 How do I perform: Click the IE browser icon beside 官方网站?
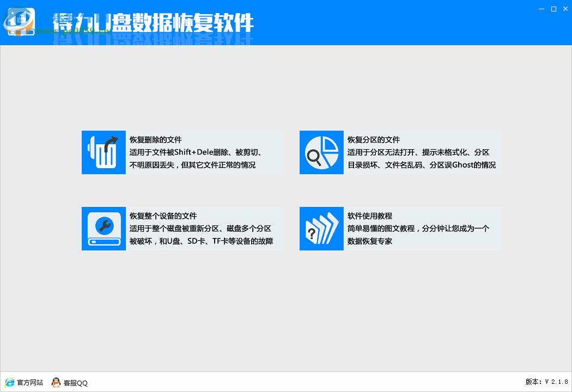pyautogui.click(x=10, y=382)
